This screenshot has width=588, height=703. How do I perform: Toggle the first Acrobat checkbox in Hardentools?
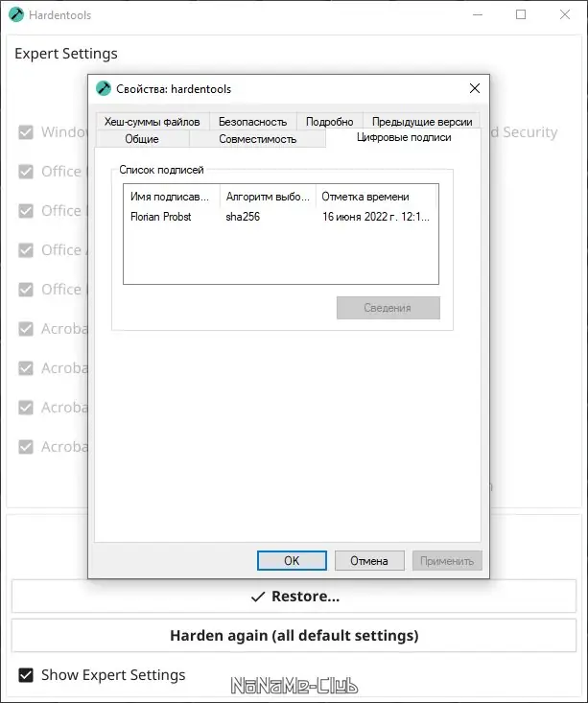[x=26, y=329]
